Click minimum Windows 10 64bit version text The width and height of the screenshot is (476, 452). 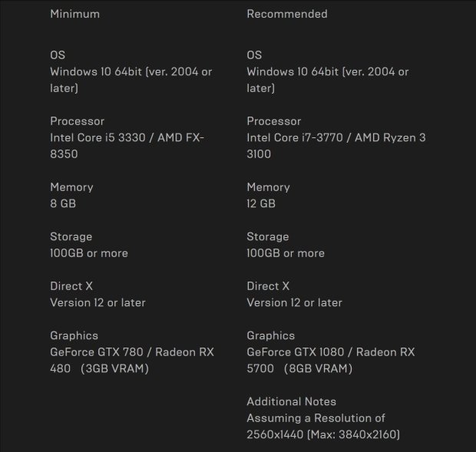tap(131, 80)
